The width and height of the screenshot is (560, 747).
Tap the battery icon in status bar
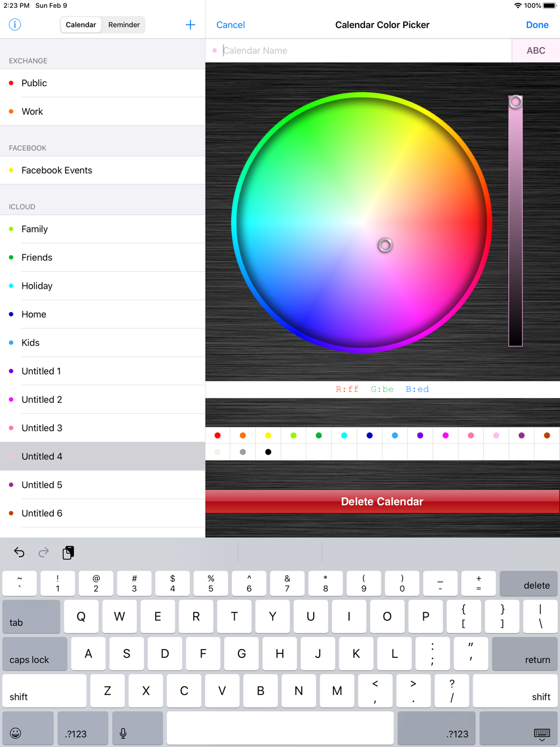point(549,6)
